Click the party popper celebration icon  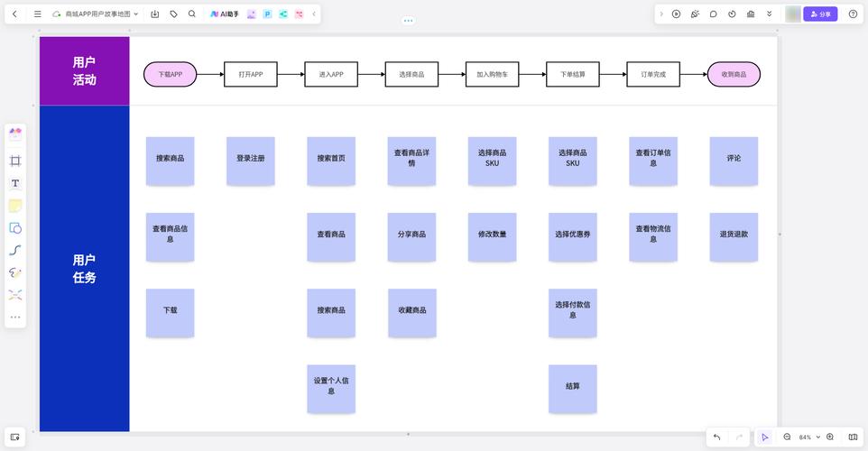pos(695,14)
